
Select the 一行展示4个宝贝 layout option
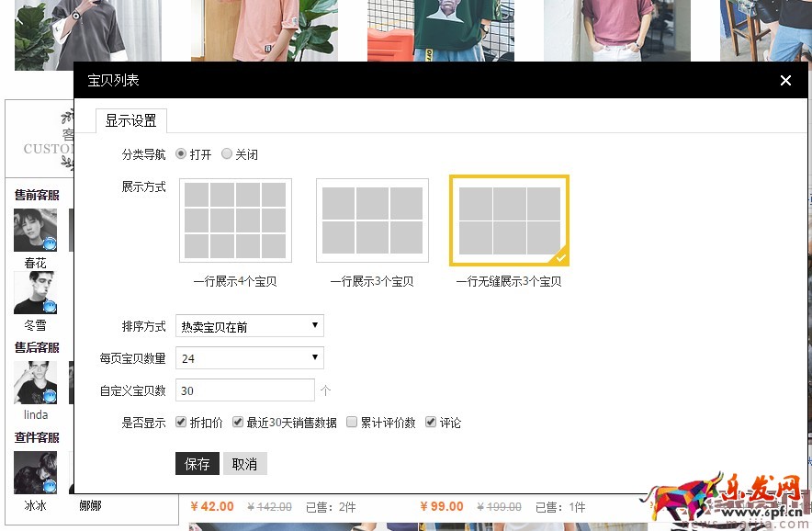pyautogui.click(x=235, y=219)
